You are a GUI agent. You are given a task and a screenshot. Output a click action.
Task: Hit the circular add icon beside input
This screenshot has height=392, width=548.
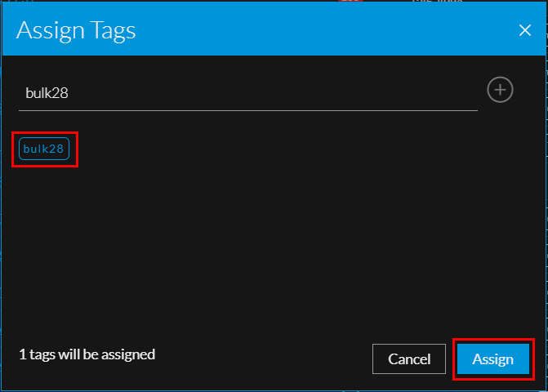(x=500, y=90)
